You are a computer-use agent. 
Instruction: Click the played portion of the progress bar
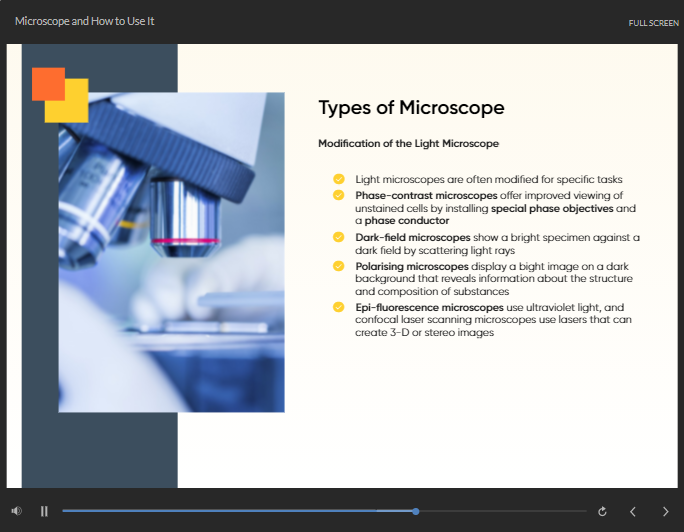coord(237,511)
